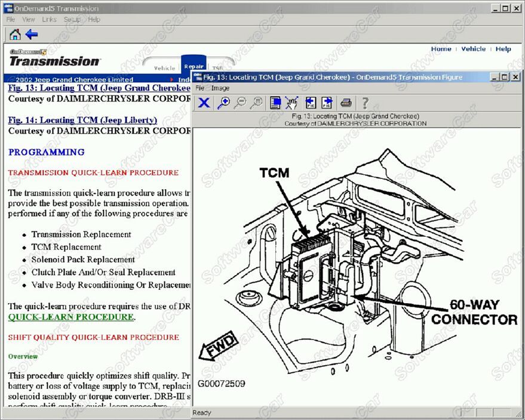Click the document view icon in figure toolbar
This screenshot has height=420, width=525.
[275, 103]
